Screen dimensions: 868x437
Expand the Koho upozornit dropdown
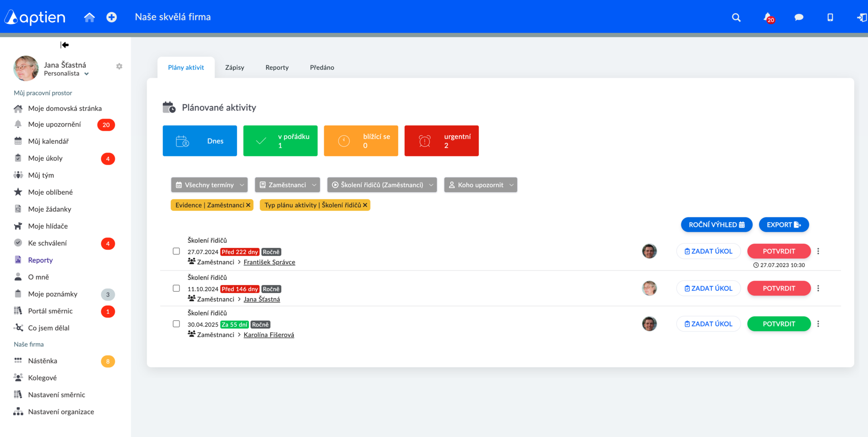(x=481, y=185)
